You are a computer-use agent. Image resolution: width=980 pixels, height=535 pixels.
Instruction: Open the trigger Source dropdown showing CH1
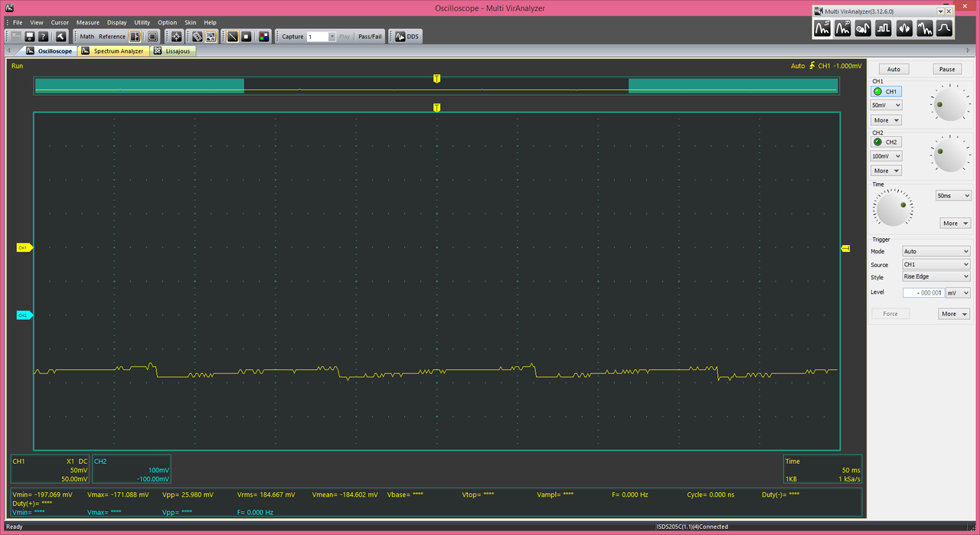[936, 264]
